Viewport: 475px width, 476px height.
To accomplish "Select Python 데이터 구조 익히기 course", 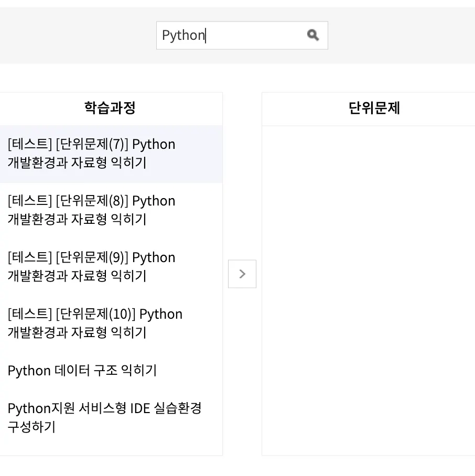I will 82,371.
